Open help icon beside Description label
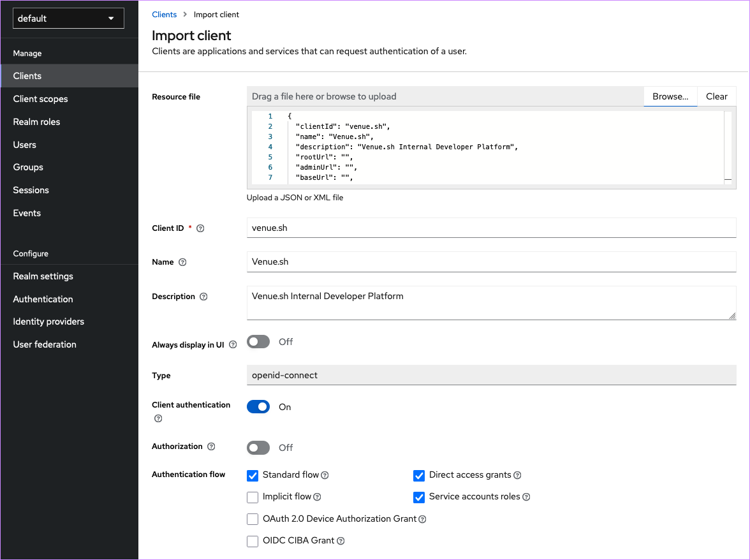 pos(203,297)
